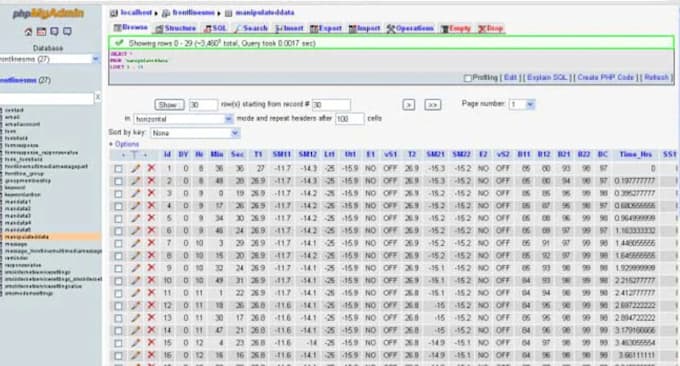Click the Create PHP Code link
This screenshot has height=366, width=680.
[x=605, y=78]
